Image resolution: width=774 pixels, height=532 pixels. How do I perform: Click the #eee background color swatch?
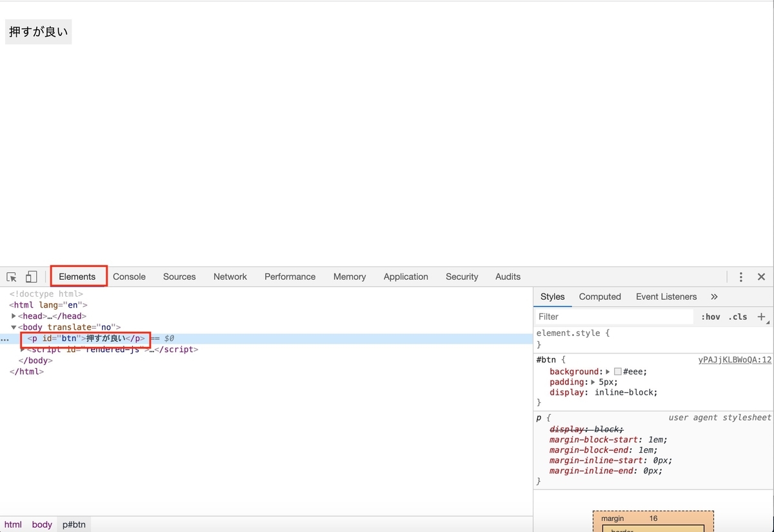[x=618, y=371]
